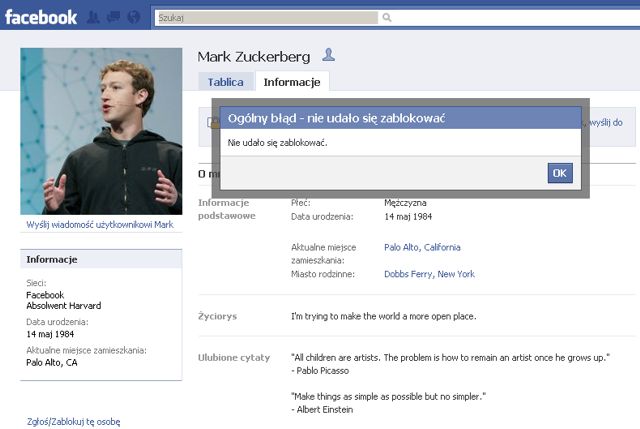Click the message 'Nie udało się zablokować.'
The width and height of the screenshot is (640, 429).
[278, 143]
